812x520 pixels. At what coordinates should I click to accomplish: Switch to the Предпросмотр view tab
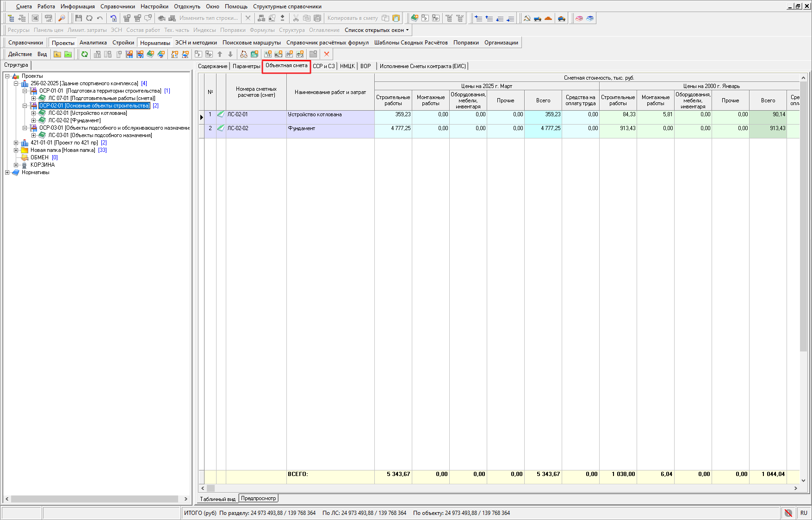pos(258,498)
